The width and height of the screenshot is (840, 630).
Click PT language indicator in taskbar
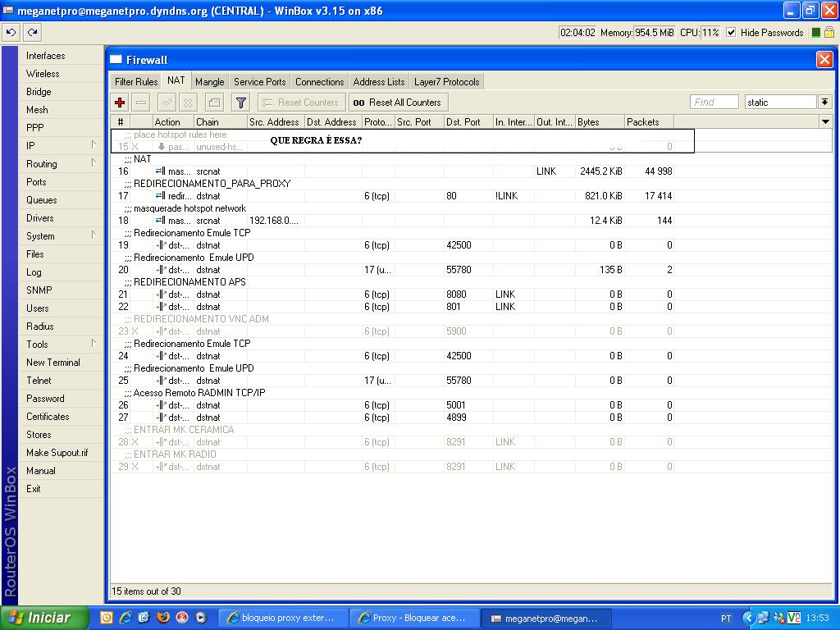tap(726, 619)
